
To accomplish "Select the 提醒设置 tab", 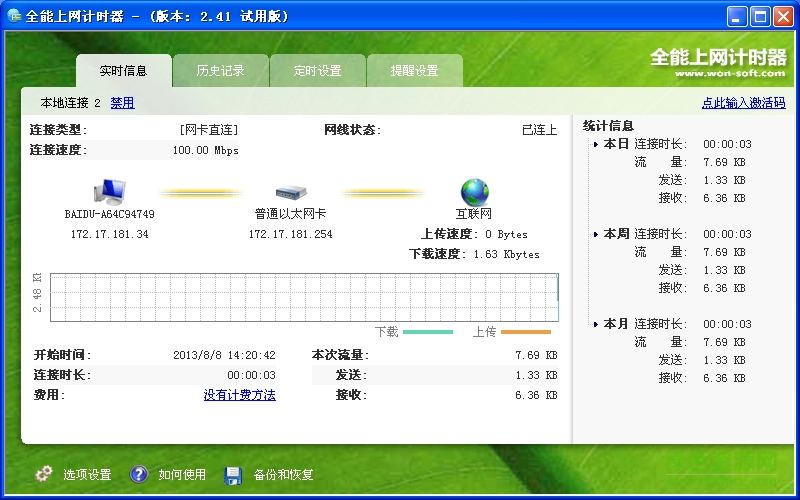I will [414, 71].
